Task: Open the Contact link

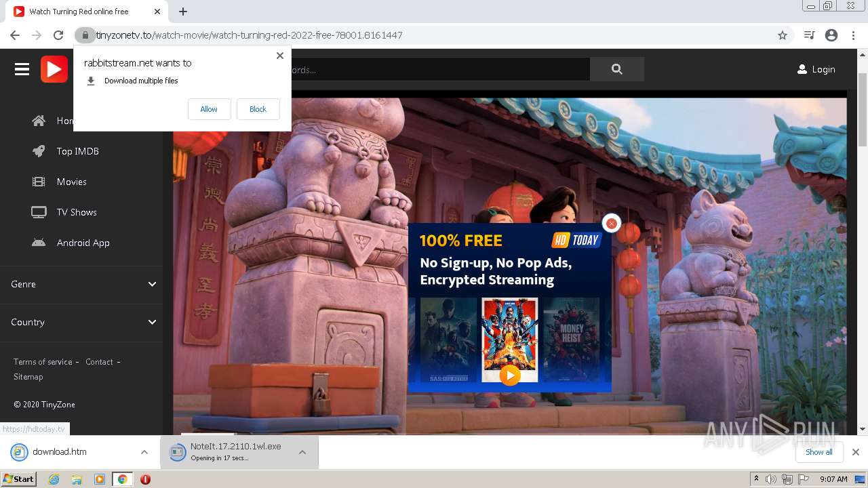Action: pos(99,362)
